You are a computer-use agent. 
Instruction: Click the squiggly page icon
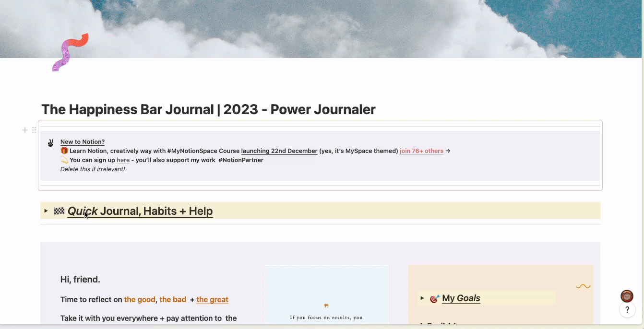[x=71, y=52]
